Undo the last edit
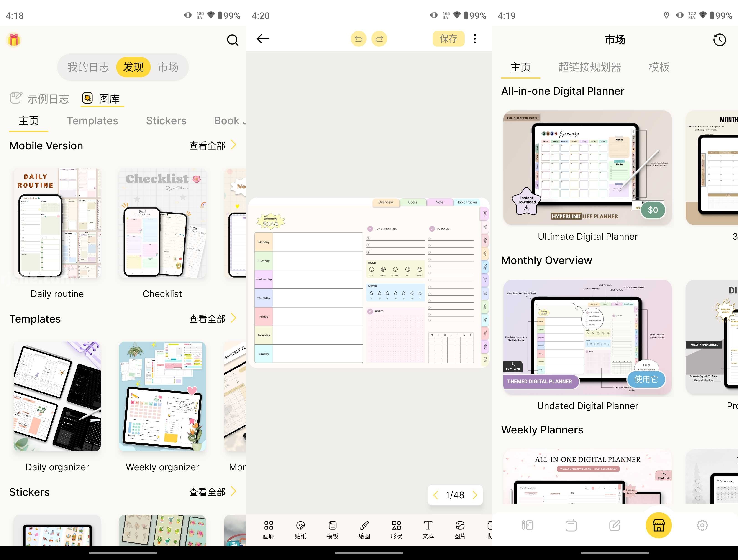Viewport: 738px width, 560px height. (359, 39)
